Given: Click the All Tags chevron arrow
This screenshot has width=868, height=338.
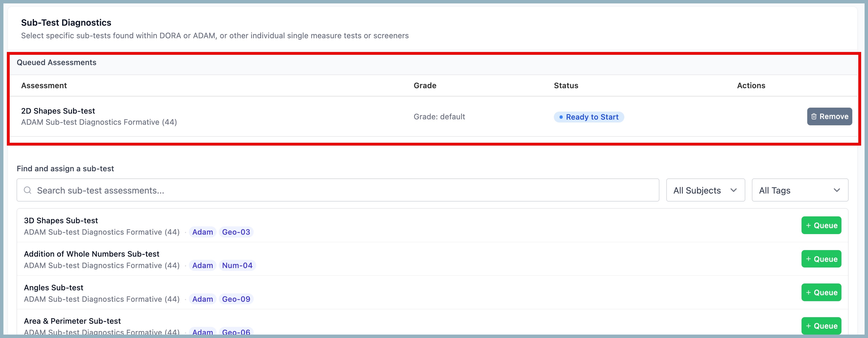Looking at the screenshot, I should point(837,190).
